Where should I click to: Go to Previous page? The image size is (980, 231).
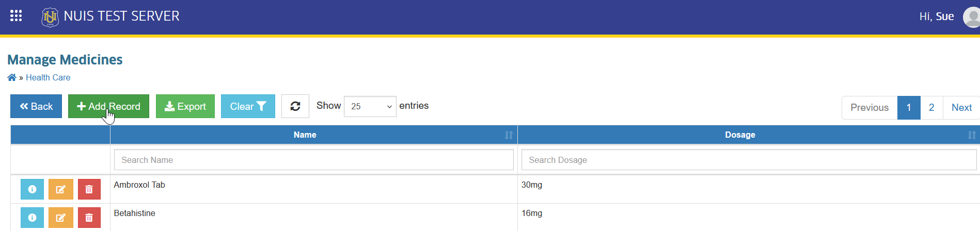tap(870, 108)
